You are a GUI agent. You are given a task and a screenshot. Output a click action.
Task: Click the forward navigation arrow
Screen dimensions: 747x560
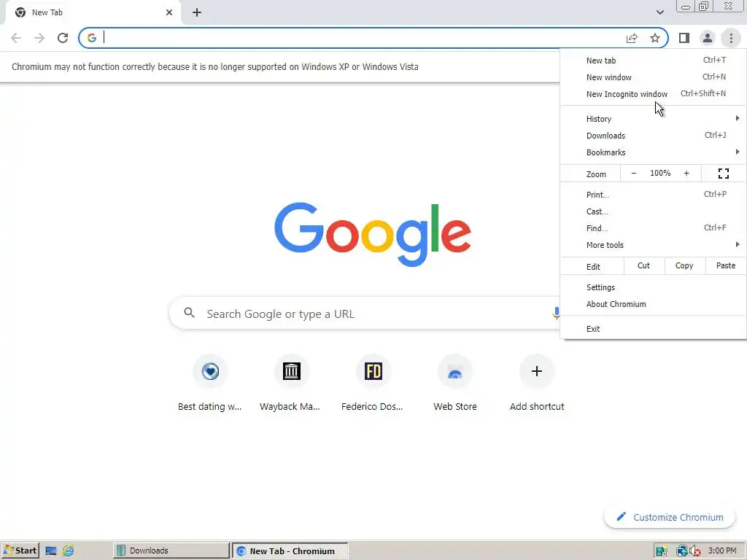[x=39, y=38]
